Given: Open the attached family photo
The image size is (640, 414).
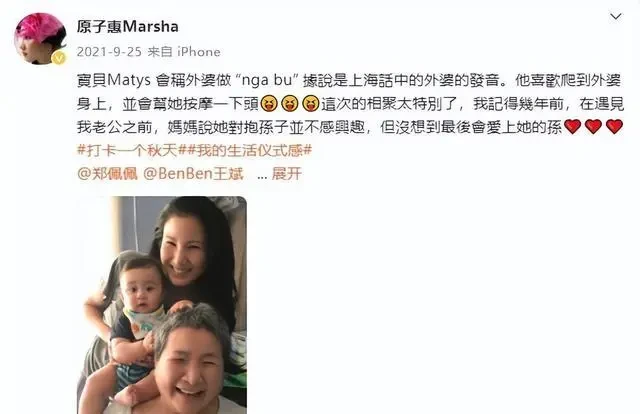Looking at the screenshot, I should (162, 305).
